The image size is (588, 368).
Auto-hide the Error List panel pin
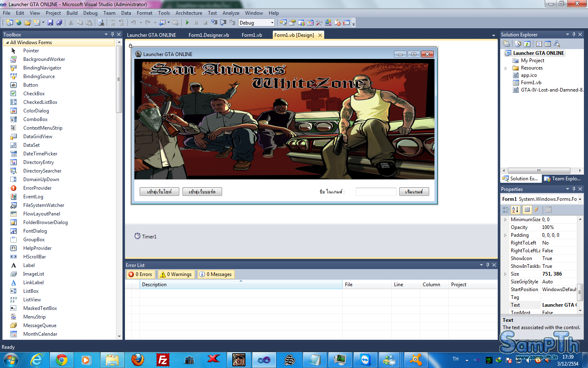488,265
